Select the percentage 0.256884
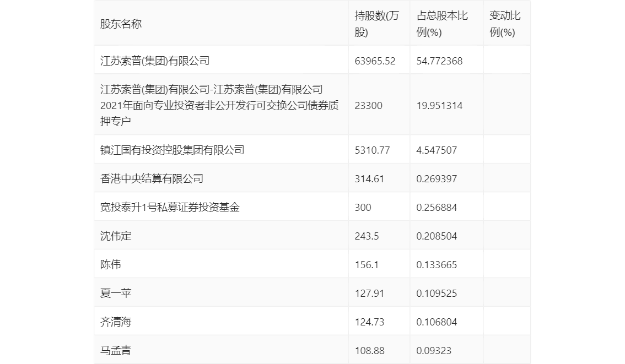This screenshot has width=625, height=364. tap(437, 208)
